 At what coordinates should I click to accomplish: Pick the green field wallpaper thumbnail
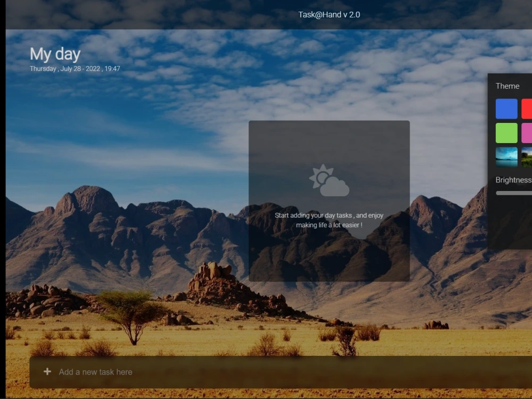[527, 157]
